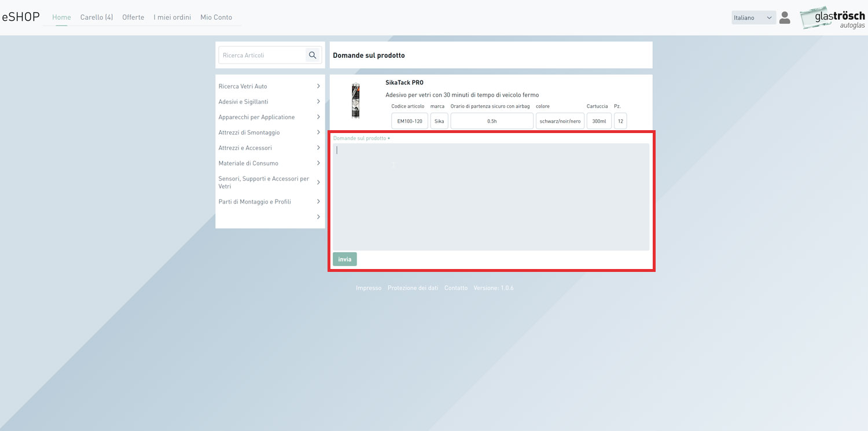Expand Apparecchi per Applicatione chevron

tap(318, 117)
